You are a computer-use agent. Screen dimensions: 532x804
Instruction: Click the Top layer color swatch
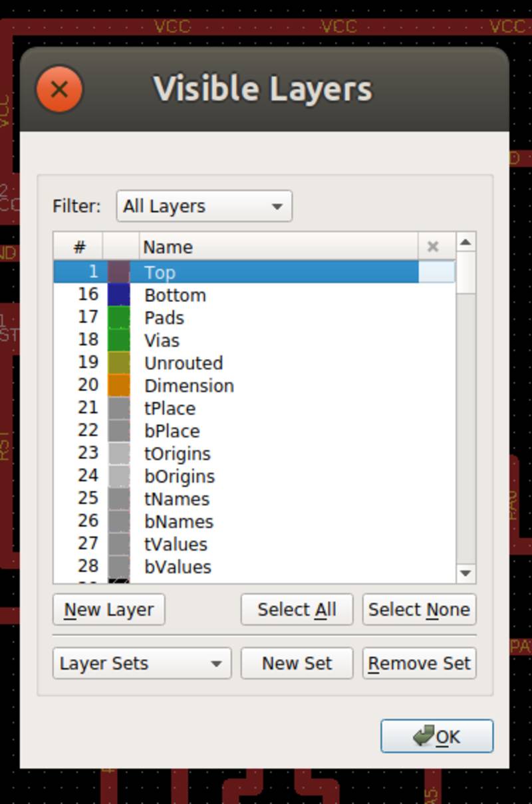point(120,272)
